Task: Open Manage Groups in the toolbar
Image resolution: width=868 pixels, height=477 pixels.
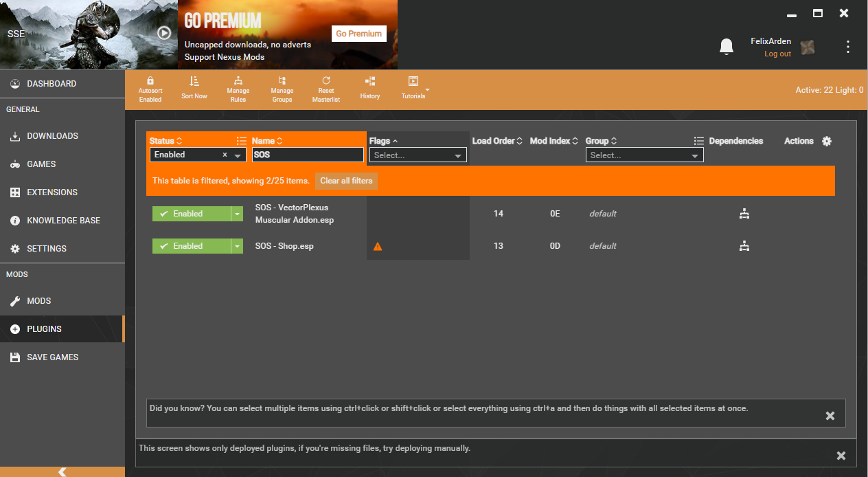Action: click(282, 82)
